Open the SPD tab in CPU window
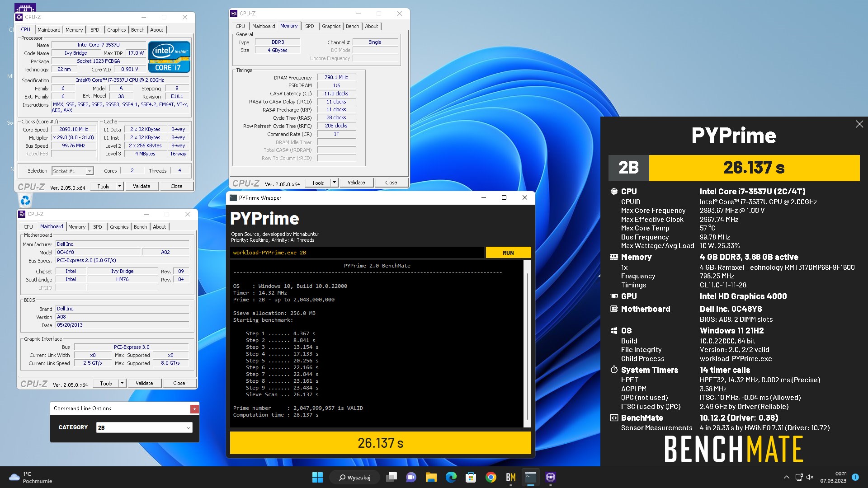Screen dimensions: 868x488 coord(94,30)
